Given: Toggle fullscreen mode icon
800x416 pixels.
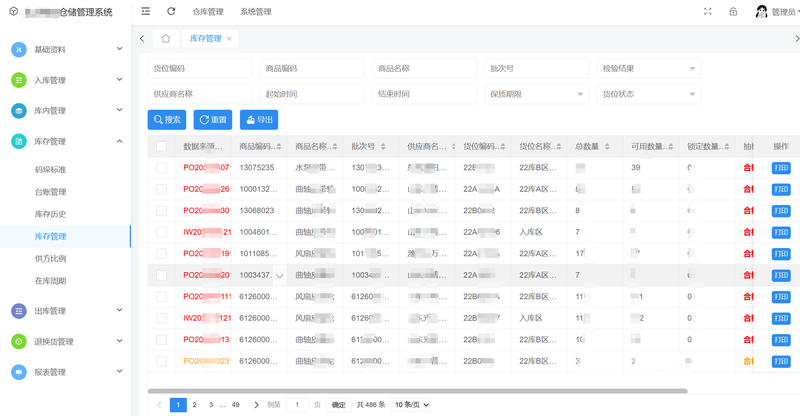Looking at the screenshot, I should click(708, 12).
